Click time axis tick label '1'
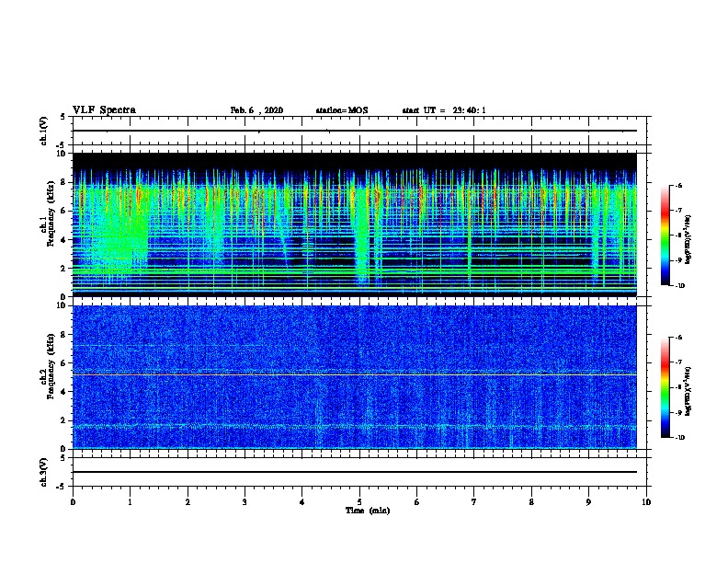 (x=130, y=501)
